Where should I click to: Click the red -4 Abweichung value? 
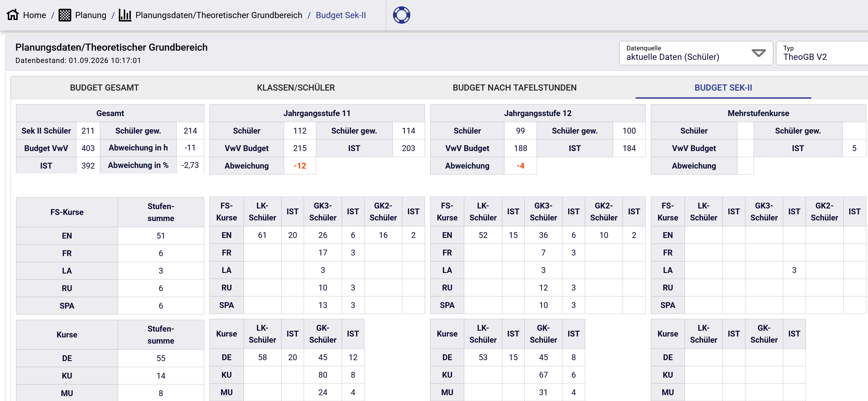pos(520,166)
